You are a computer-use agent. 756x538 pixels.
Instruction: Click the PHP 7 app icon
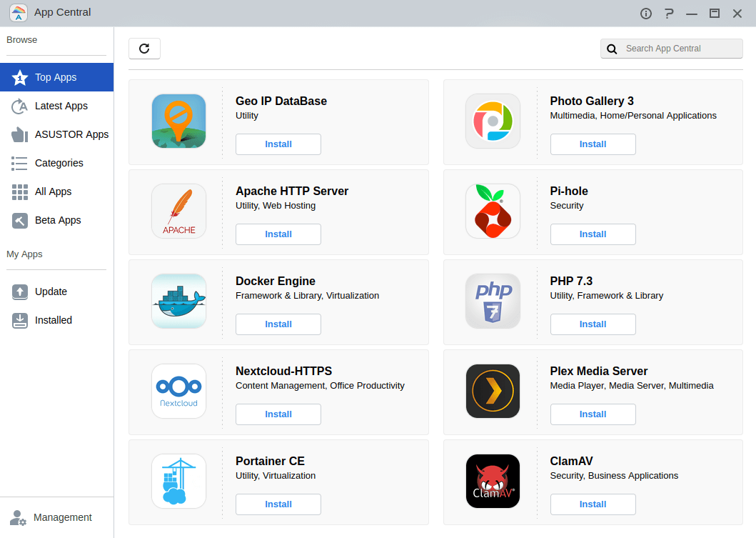point(493,301)
